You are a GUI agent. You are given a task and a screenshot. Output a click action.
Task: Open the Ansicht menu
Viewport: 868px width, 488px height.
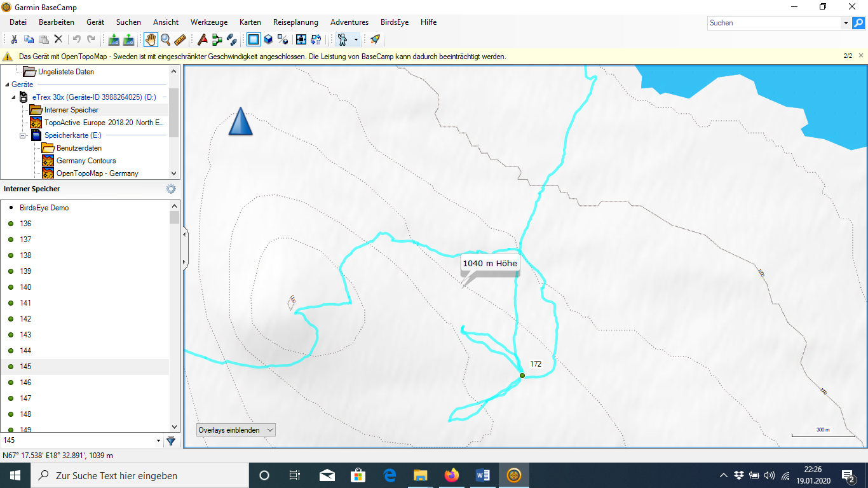(166, 22)
